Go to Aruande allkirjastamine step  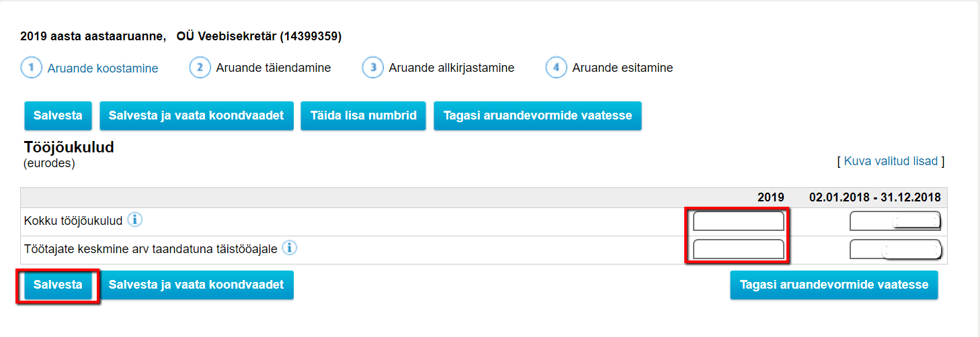452,68
